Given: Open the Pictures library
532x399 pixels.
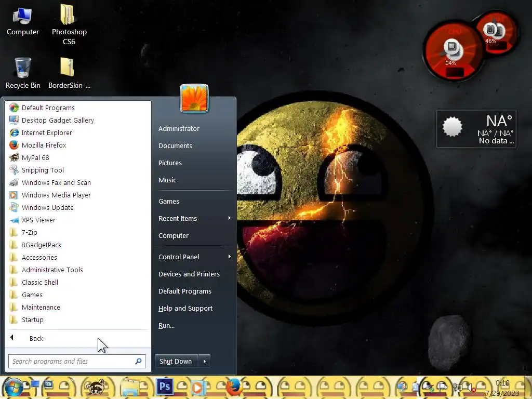Looking at the screenshot, I should coord(194,163).
